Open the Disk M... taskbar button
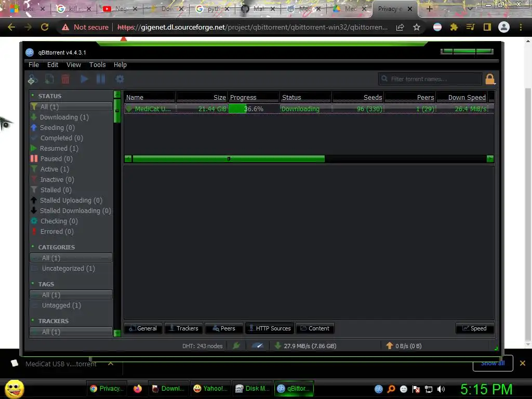The height and width of the screenshot is (399, 532). pos(252,389)
